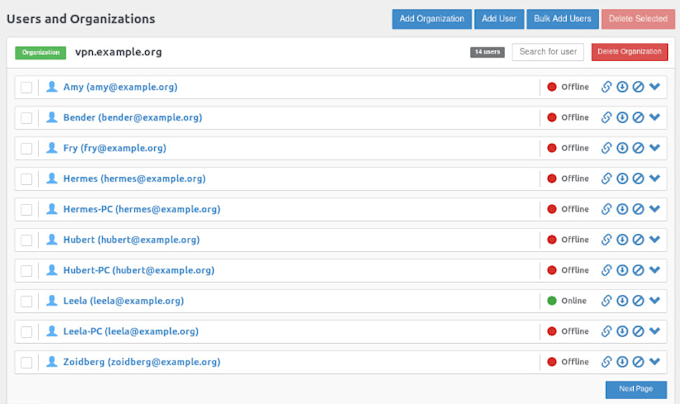Click Bender (bender@example.org) name
The height and width of the screenshot is (404, 680).
point(133,117)
